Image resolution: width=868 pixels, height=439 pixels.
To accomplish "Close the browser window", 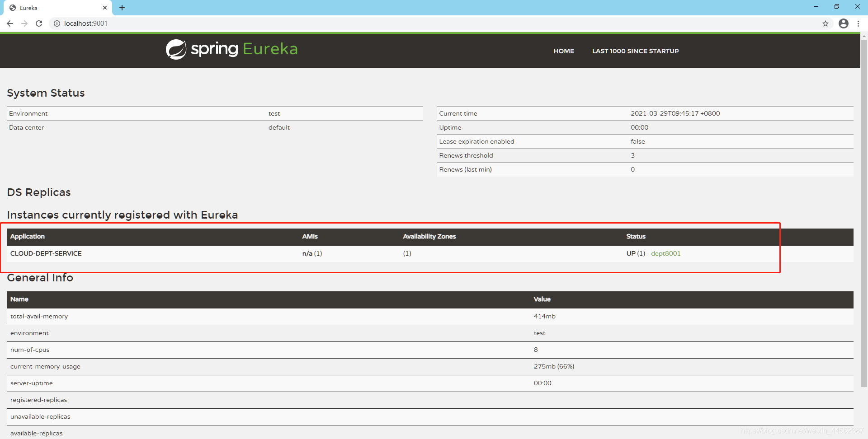I will click(858, 7).
